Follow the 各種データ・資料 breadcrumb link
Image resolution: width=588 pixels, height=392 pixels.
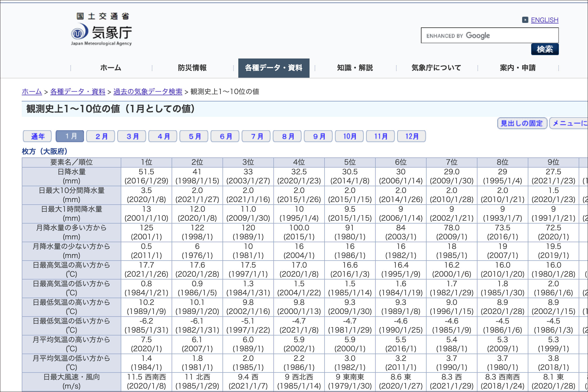click(78, 92)
